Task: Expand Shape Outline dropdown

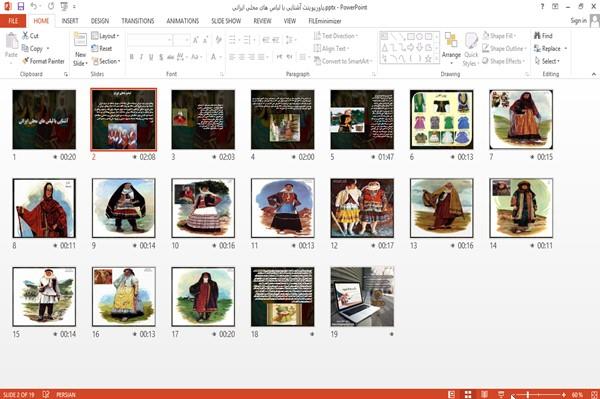Action: (504, 48)
